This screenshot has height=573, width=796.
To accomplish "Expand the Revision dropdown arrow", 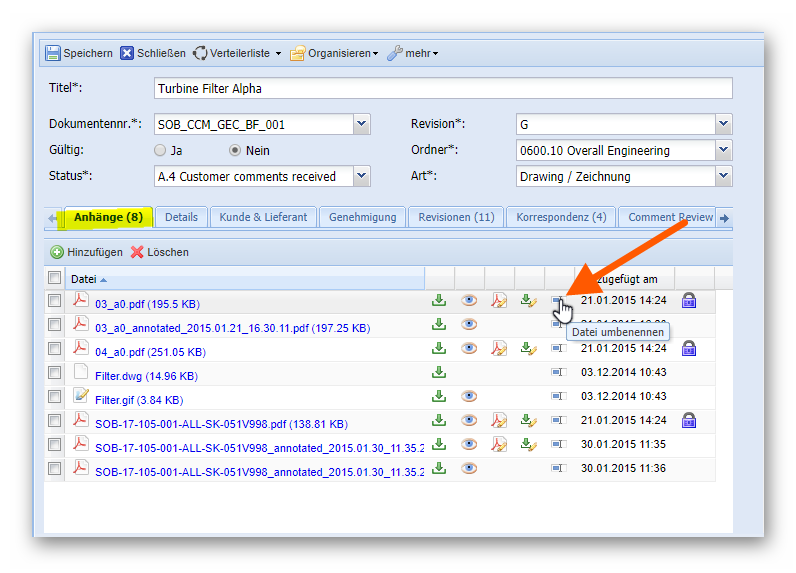I will (x=723, y=124).
